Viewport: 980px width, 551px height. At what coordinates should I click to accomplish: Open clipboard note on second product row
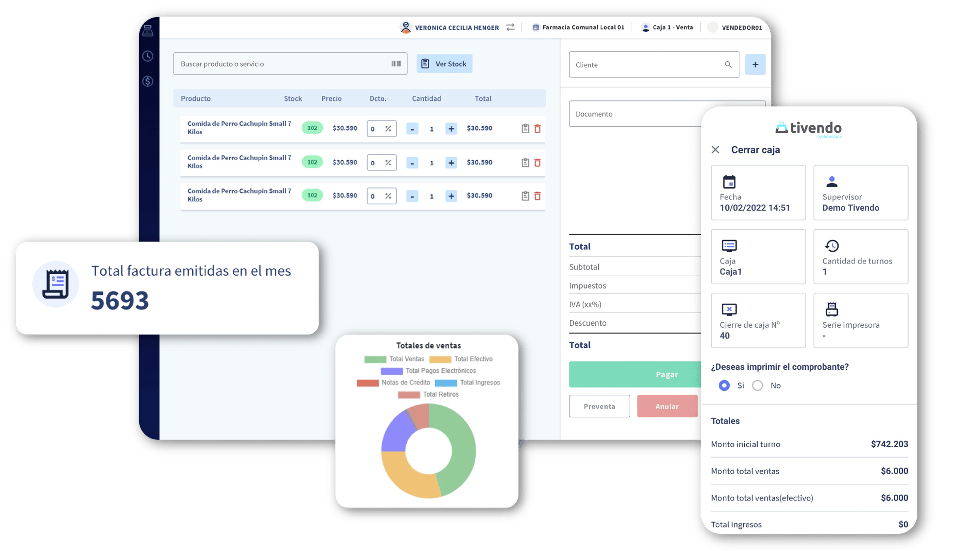525,163
